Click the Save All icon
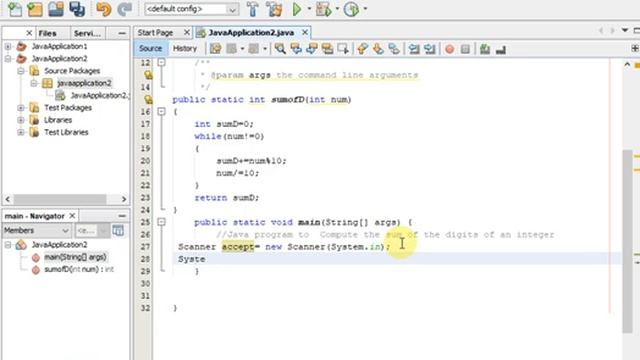Image resolution: width=640 pixels, height=360 pixels. tap(77, 9)
